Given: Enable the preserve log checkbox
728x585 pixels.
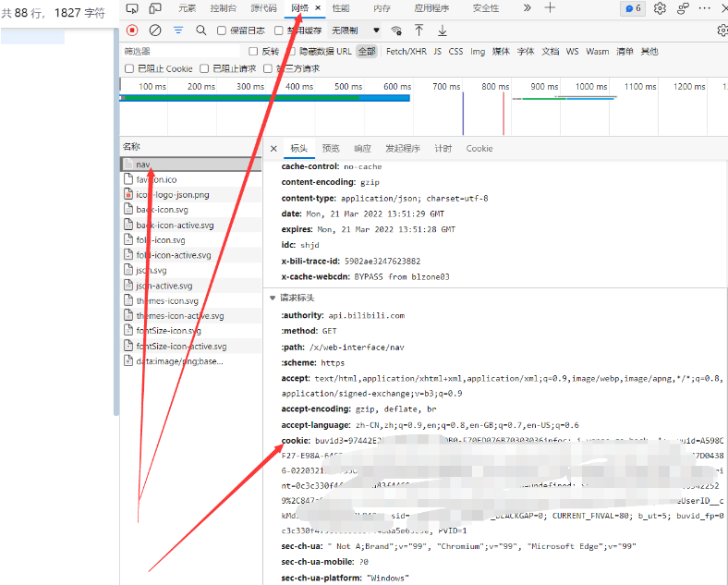Looking at the screenshot, I should (x=222, y=30).
